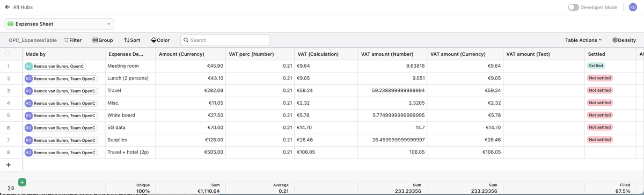644x195 pixels.
Task: Click the Σ8 row count summary
Action: tap(11, 188)
